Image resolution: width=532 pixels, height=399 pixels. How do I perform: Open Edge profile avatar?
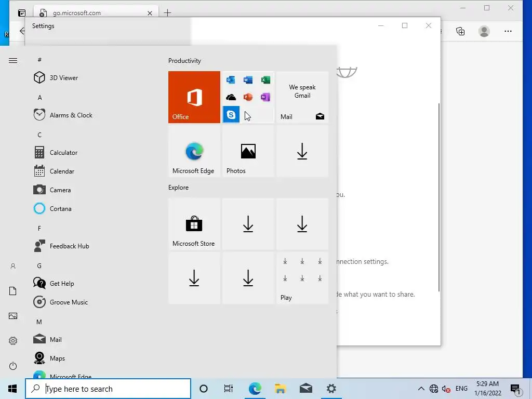pyautogui.click(x=484, y=31)
